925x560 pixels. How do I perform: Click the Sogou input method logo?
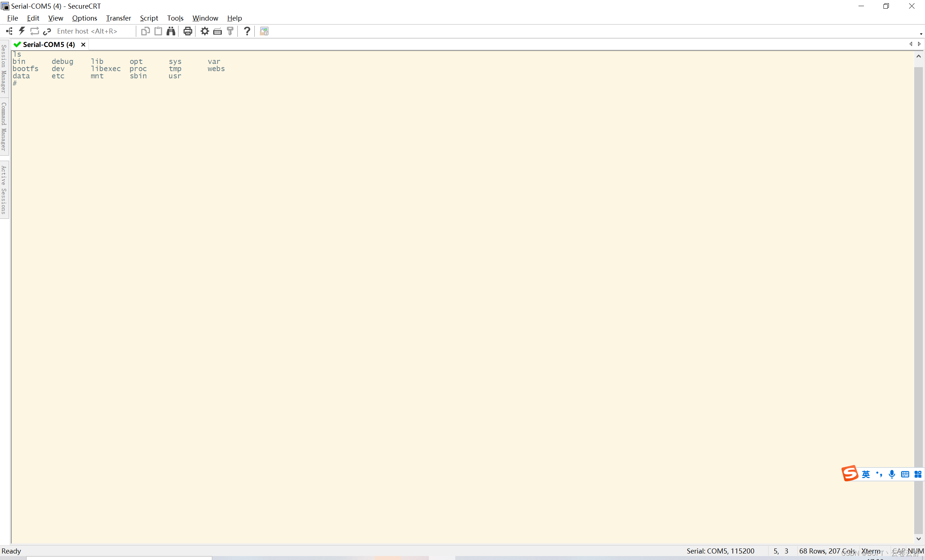click(x=850, y=473)
